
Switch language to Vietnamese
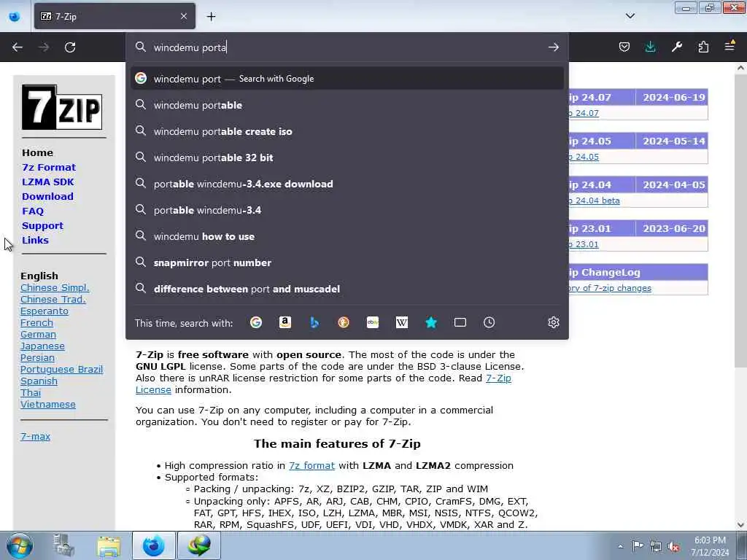[47, 404]
